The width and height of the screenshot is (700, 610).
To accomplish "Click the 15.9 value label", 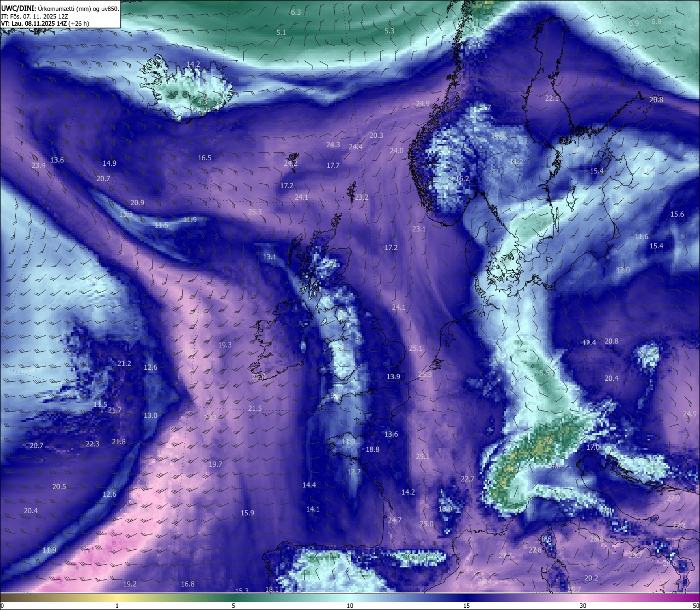I will point(247,513).
